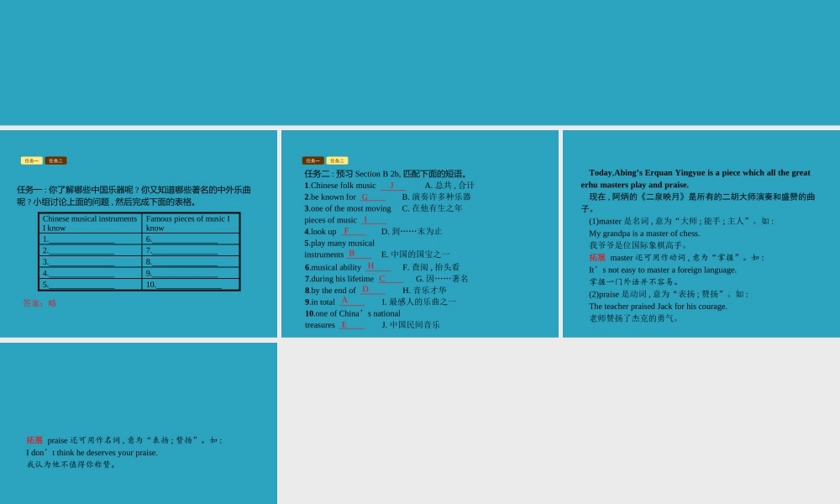Screen dimensions: 840x504
Task: Select table cell numbered 7.
Action: click(x=191, y=250)
